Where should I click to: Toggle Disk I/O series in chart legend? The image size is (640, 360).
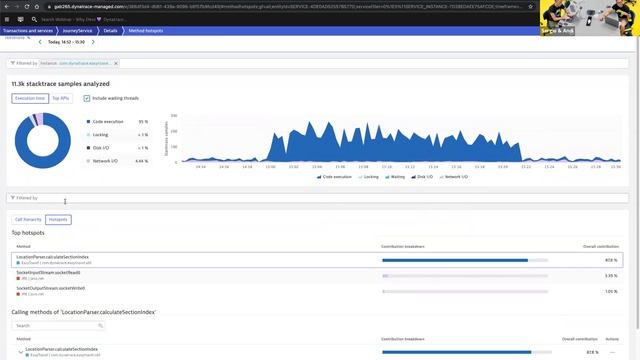(422, 177)
